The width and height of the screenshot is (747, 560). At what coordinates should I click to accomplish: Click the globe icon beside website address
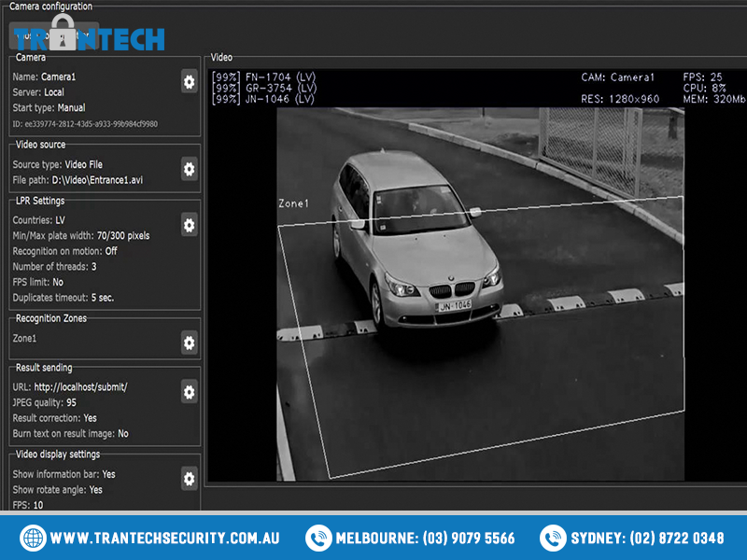[33, 539]
